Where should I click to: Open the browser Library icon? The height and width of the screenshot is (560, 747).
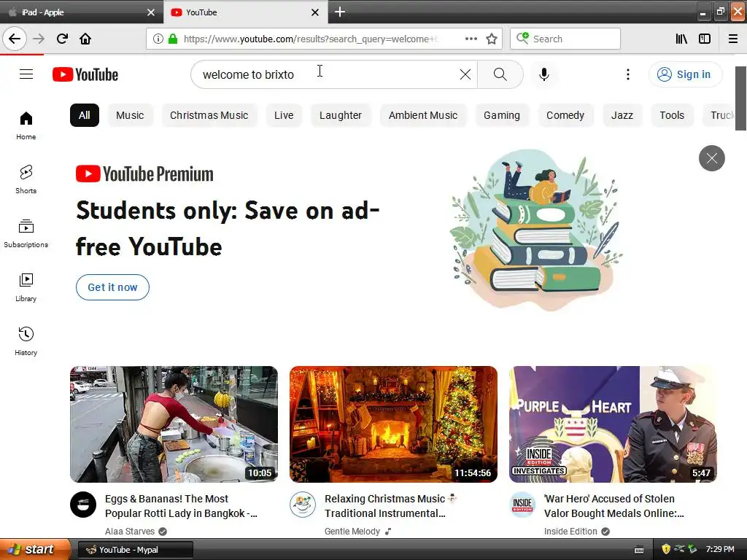pyautogui.click(x=681, y=39)
